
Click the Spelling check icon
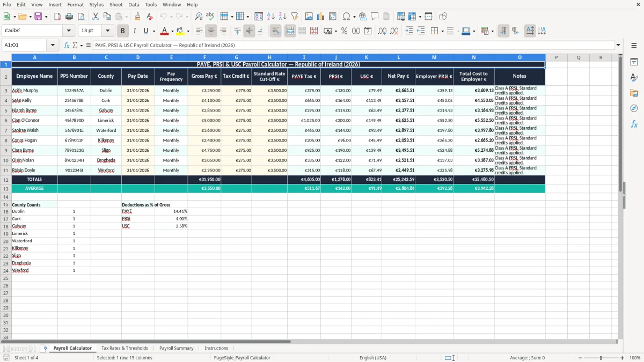coord(210,17)
